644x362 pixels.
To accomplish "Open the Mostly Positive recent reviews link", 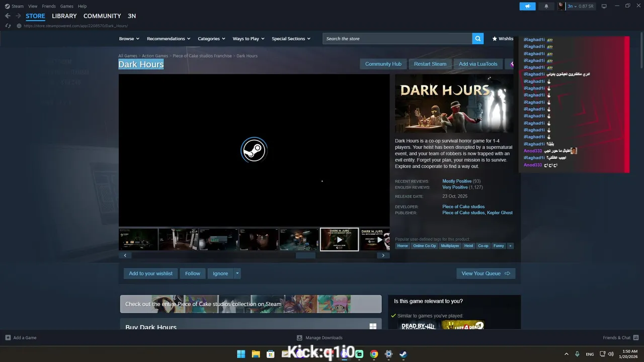I will point(457,181).
